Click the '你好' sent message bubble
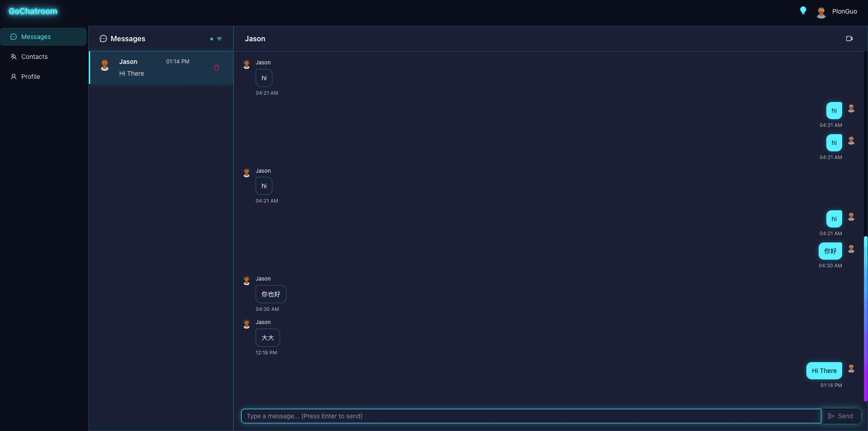This screenshot has height=431, width=868. tap(830, 251)
